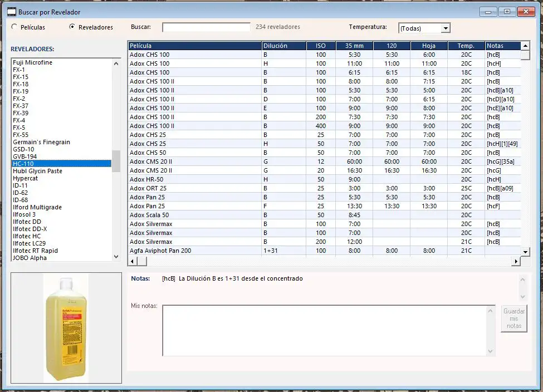This screenshot has height=392, width=543.
Task: Click the Temp. column header
Action: [466, 46]
